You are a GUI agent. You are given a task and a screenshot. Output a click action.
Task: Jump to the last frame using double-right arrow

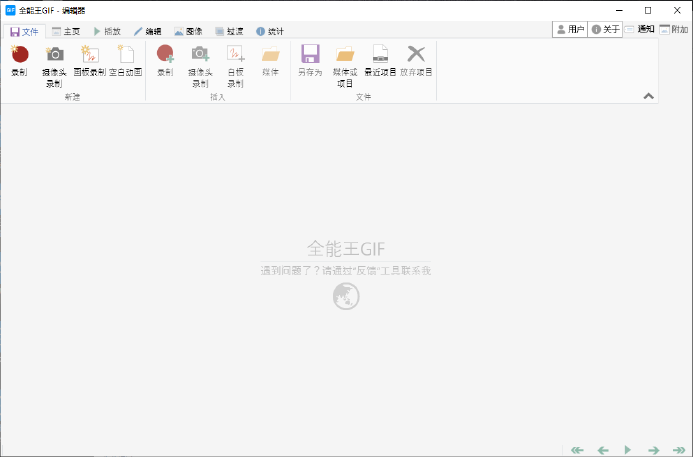tap(679, 450)
